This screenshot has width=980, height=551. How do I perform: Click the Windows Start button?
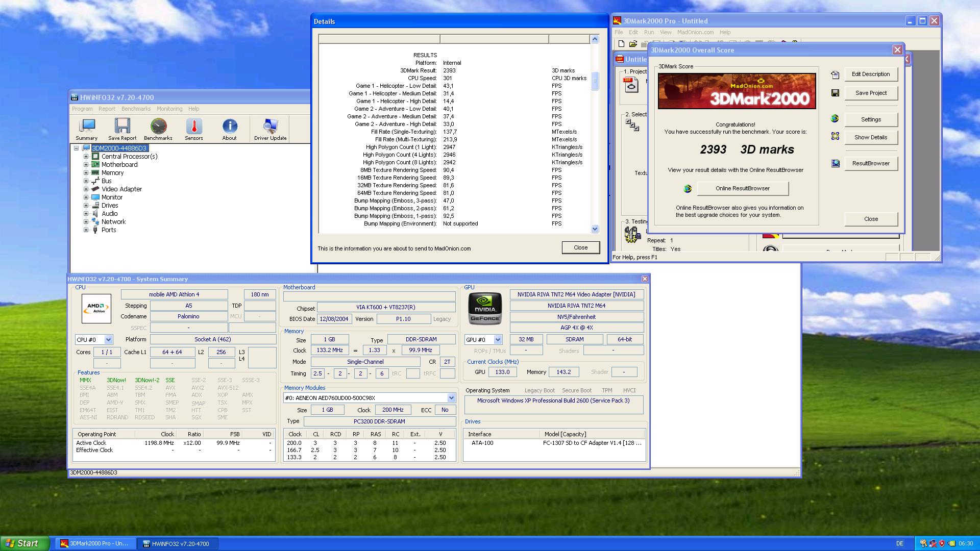coord(24,543)
